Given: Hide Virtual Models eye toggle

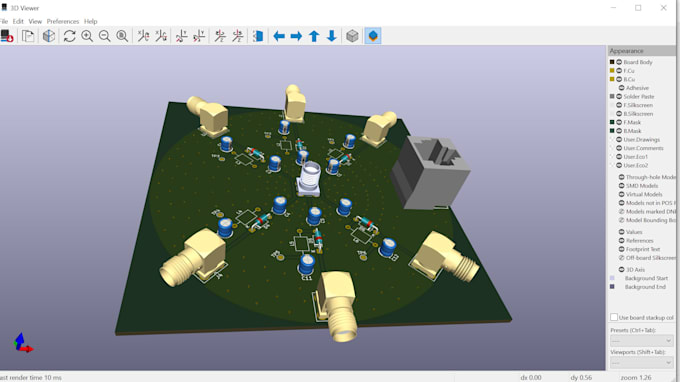Looking at the screenshot, I should (x=621, y=194).
